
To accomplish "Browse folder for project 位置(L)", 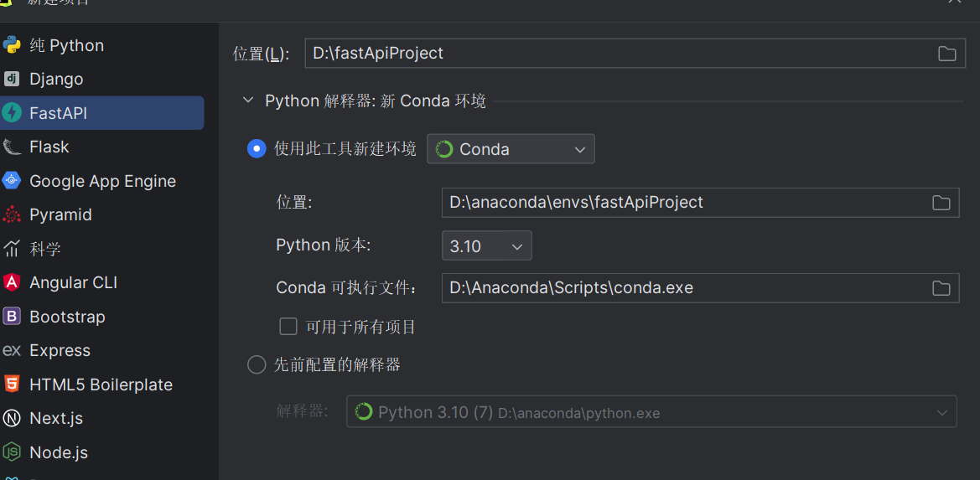I will coord(946,54).
